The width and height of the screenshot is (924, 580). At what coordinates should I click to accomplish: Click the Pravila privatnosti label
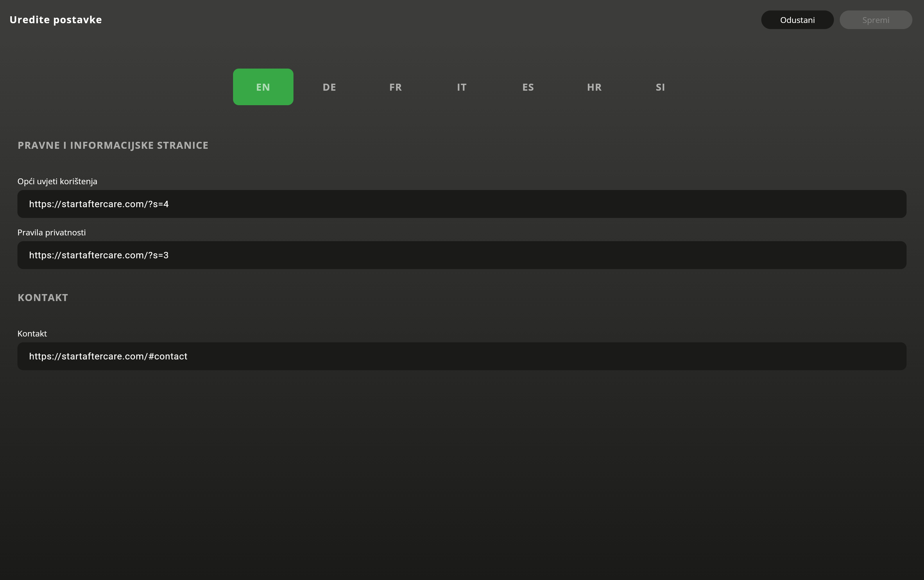pos(51,232)
